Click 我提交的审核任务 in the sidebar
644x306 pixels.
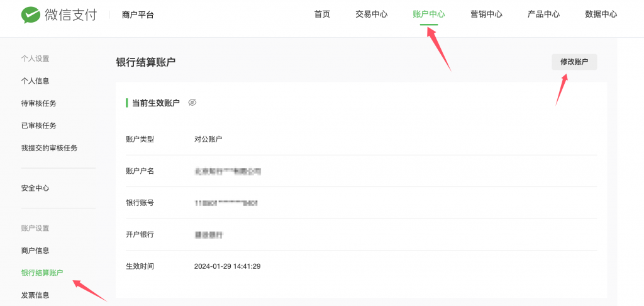50,148
